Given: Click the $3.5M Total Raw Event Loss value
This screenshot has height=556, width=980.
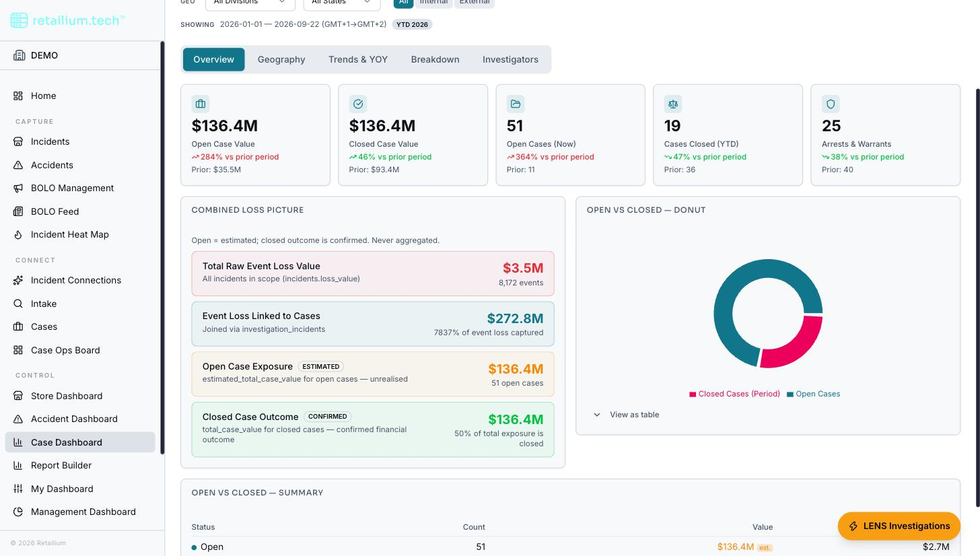Looking at the screenshot, I should 523,268.
